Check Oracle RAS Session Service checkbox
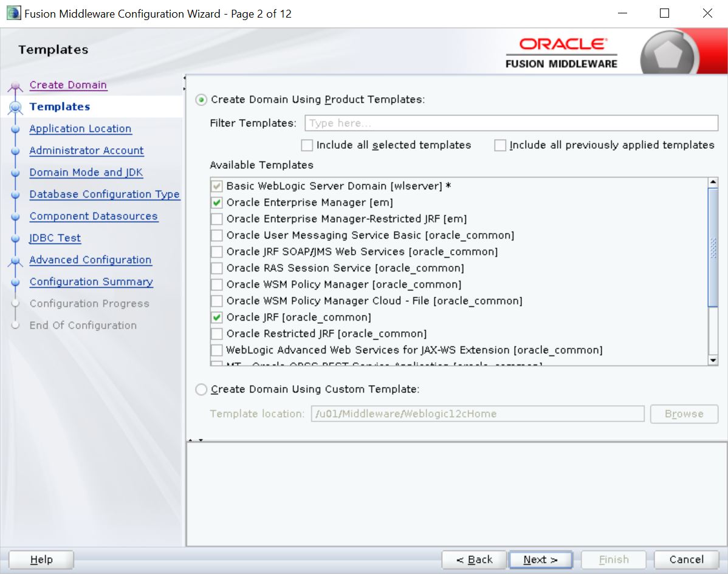728x574 pixels. pos(216,268)
